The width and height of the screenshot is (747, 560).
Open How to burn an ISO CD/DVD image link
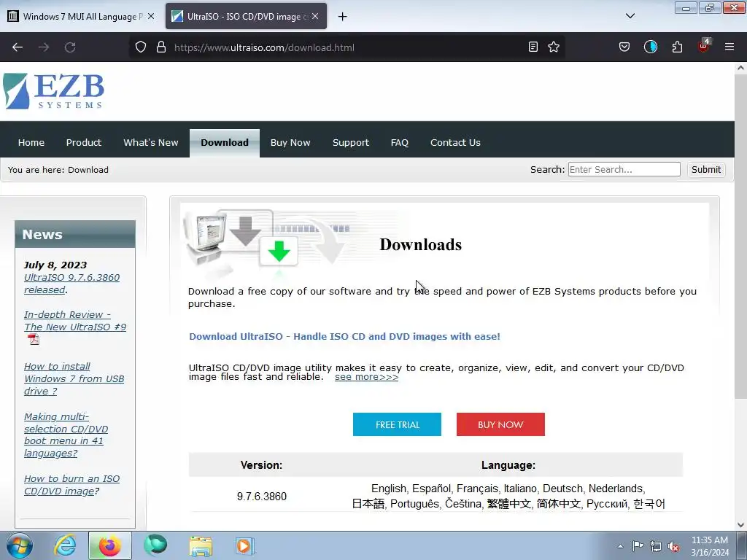[x=71, y=485]
